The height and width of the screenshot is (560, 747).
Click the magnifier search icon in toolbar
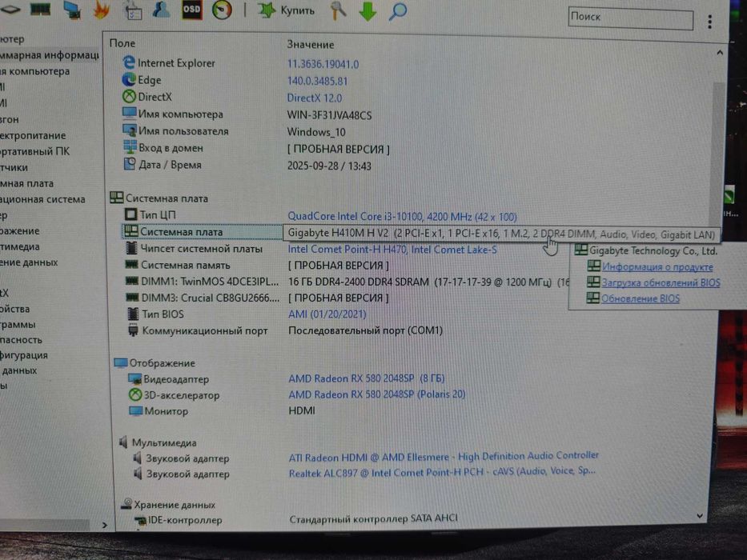(397, 11)
